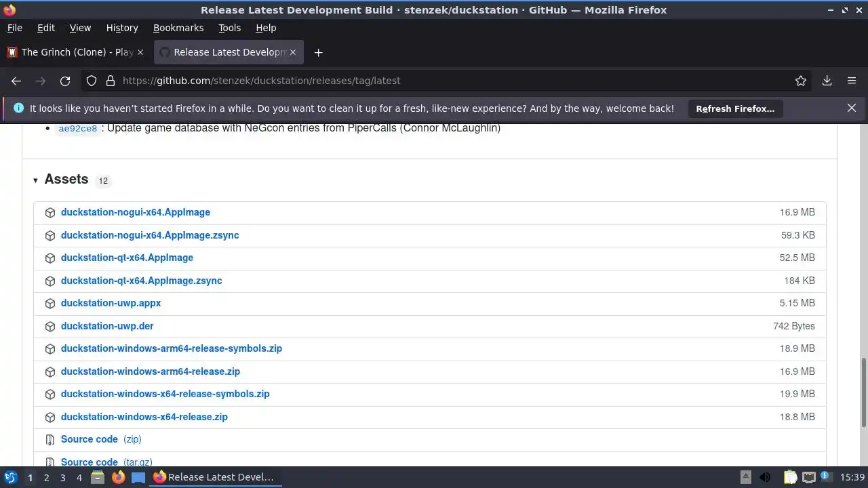
Task: Download duckstation-windows-arm64-release-symbols.zip
Action: [172, 348]
